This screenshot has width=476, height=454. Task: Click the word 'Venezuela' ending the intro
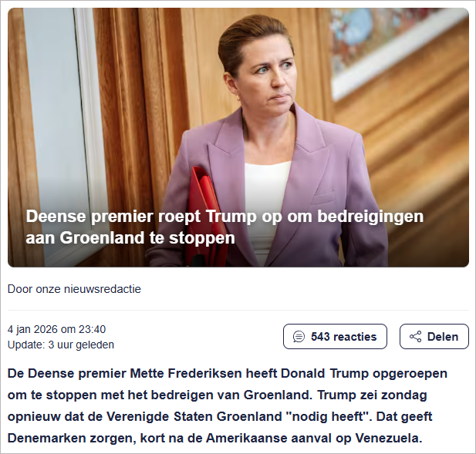click(x=389, y=438)
